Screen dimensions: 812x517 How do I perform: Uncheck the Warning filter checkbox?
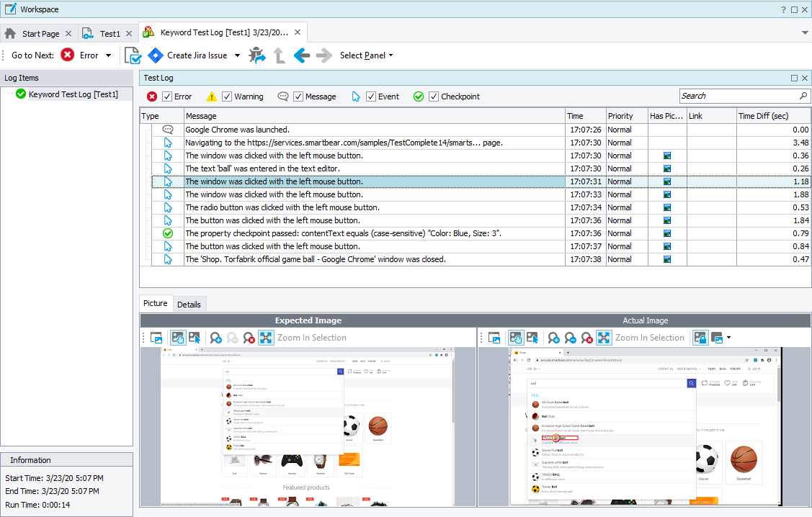pos(228,96)
